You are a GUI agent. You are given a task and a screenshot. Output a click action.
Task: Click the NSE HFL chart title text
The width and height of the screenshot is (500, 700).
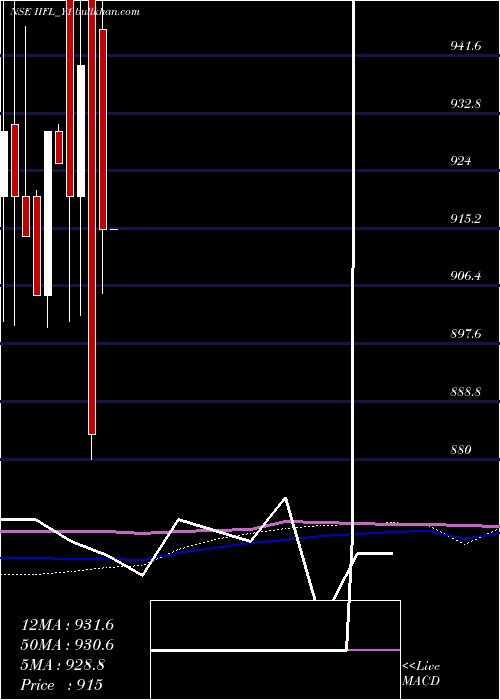[x=75, y=12]
